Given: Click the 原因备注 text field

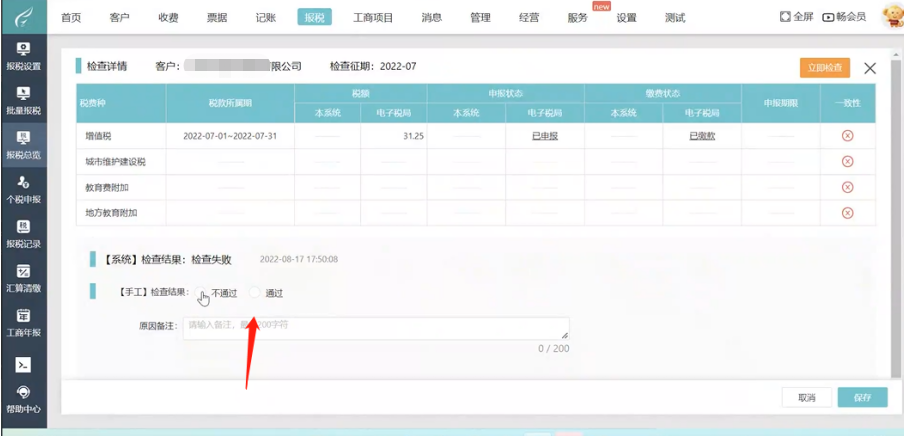Looking at the screenshot, I should [375, 328].
